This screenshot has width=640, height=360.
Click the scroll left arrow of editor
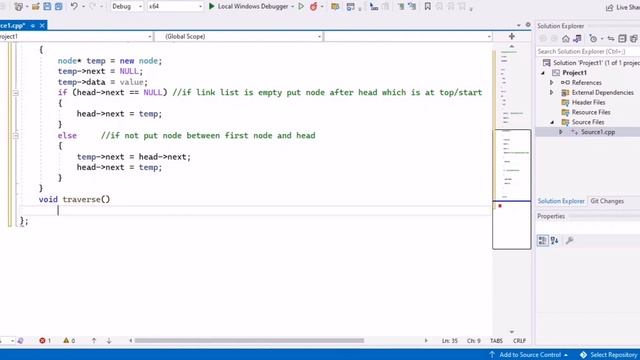[x=131, y=340]
